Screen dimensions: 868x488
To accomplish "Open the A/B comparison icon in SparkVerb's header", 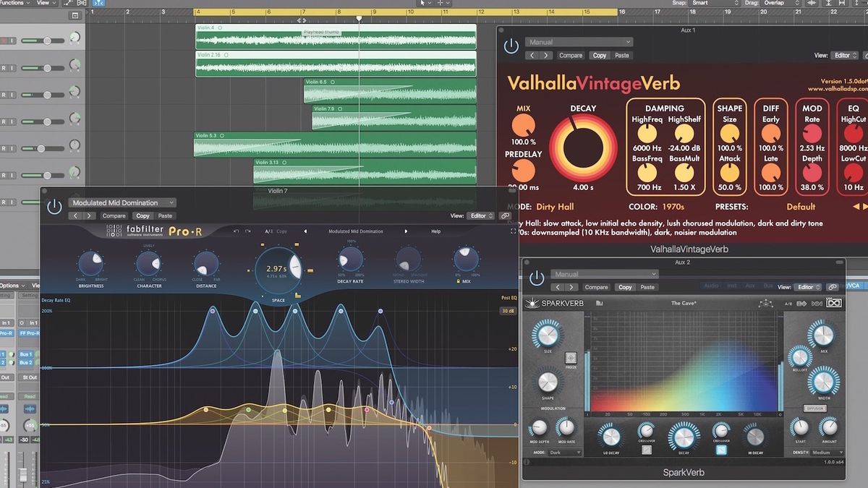I will (x=788, y=302).
